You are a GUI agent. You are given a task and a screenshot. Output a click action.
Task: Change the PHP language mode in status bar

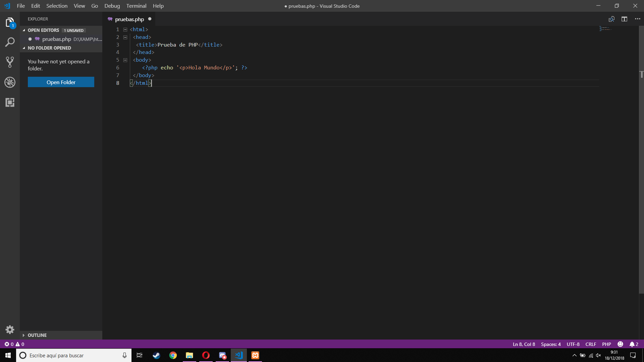[606, 344]
